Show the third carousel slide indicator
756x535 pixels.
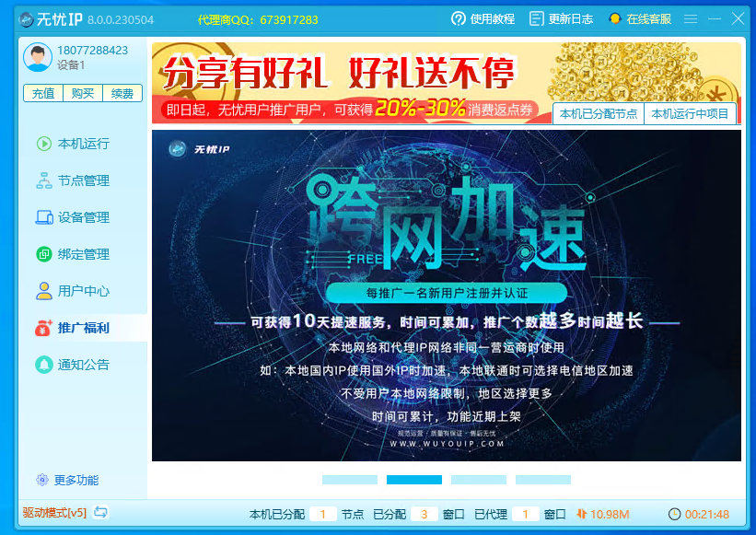(x=479, y=480)
